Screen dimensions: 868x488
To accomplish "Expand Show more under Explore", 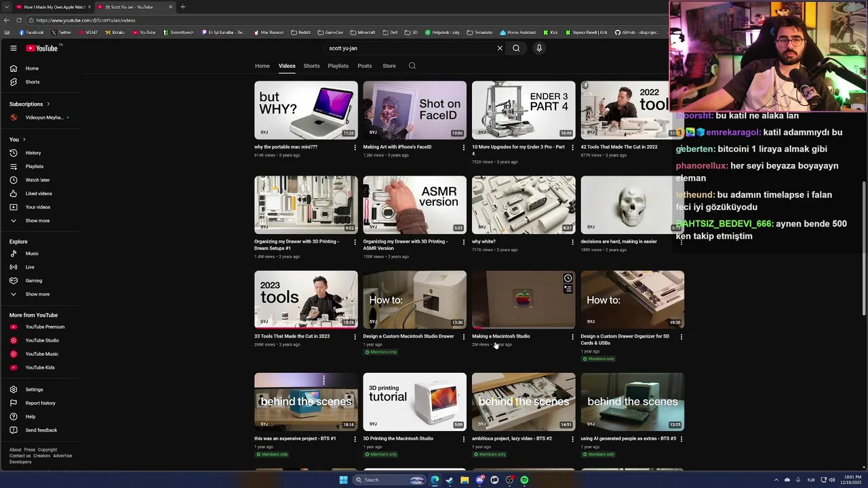I will (41, 294).
